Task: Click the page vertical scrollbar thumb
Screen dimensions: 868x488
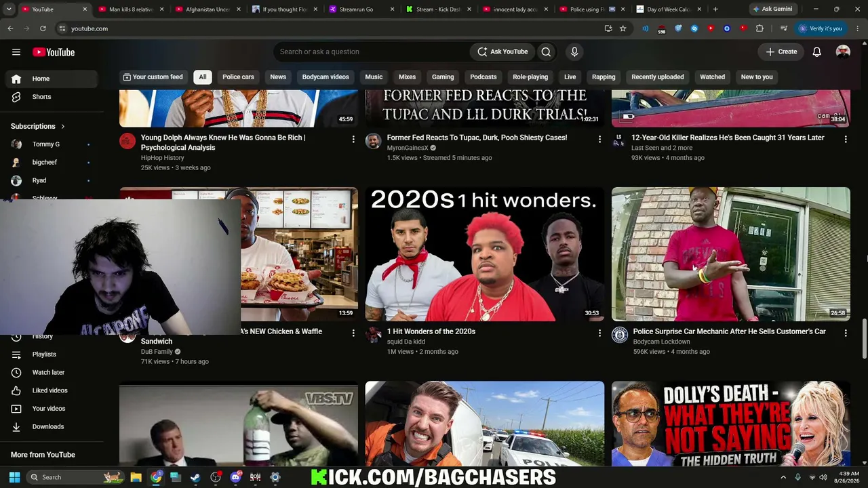Action: [864, 339]
